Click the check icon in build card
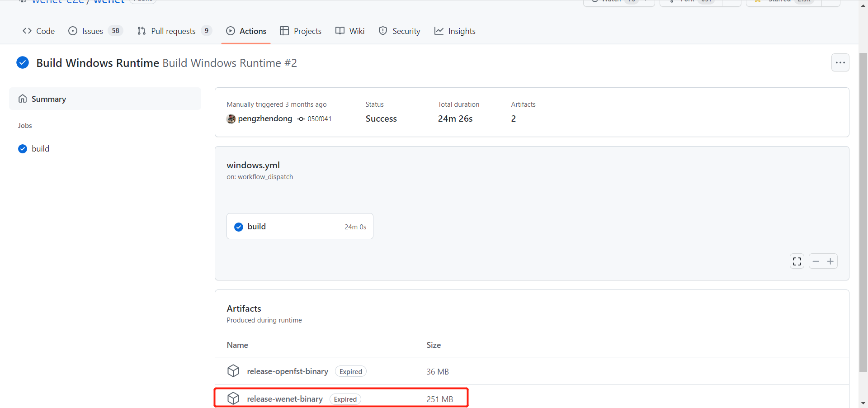This screenshot has height=408, width=868. (239, 227)
